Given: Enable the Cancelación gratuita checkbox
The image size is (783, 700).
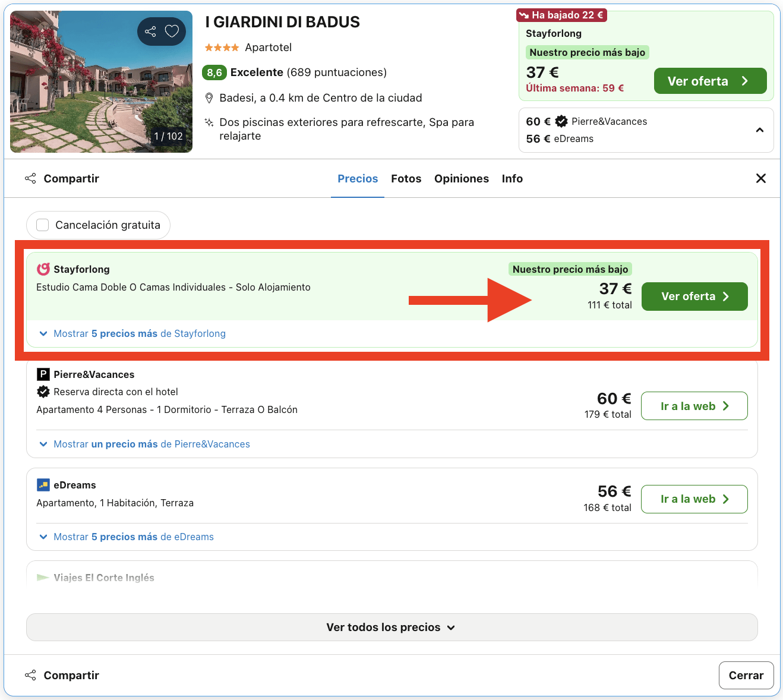Looking at the screenshot, I should click(x=42, y=225).
